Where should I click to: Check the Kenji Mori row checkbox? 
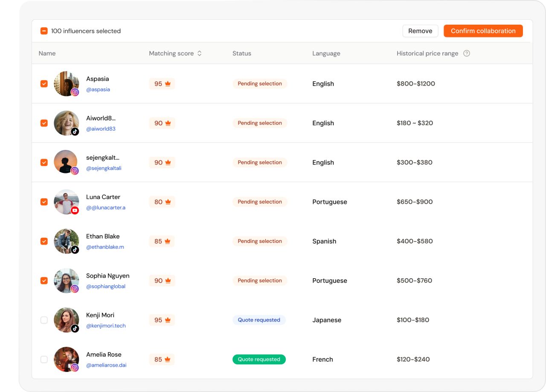coord(44,320)
